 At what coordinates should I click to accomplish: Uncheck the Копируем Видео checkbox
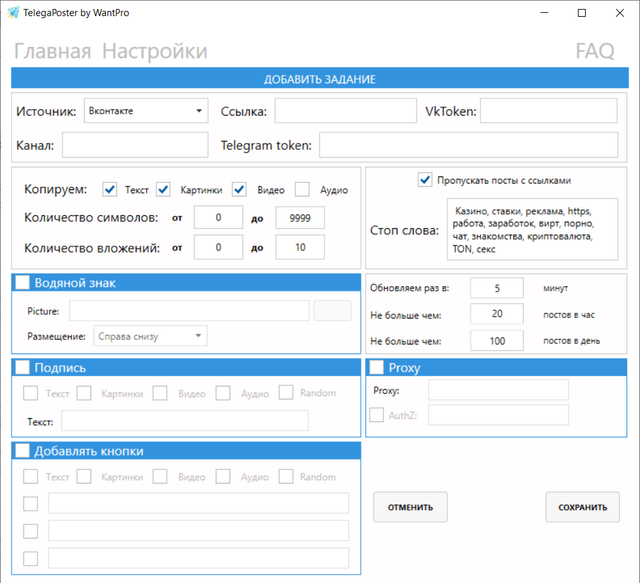(239, 189)
